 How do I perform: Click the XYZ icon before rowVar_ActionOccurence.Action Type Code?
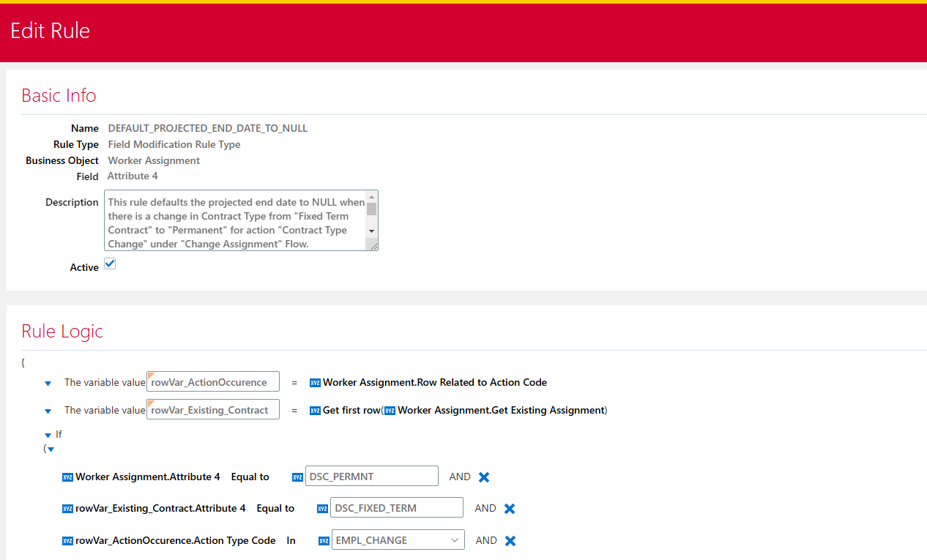pos(67,540)
